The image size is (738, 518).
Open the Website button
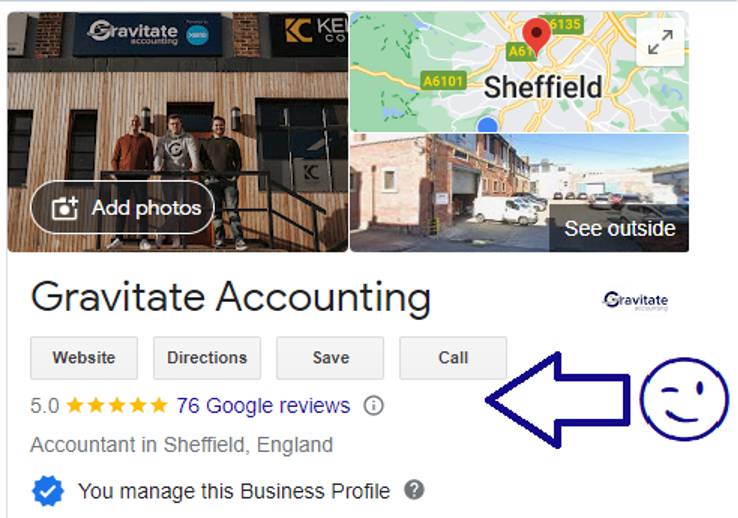(84, 358)
